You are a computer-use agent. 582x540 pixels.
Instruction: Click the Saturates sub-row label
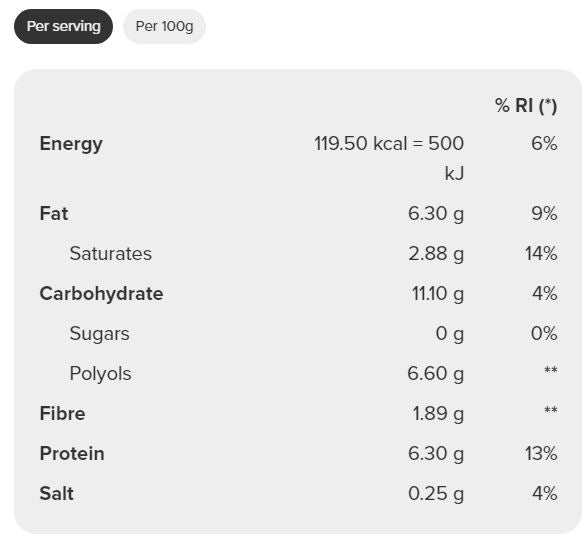tap(111, 253)
